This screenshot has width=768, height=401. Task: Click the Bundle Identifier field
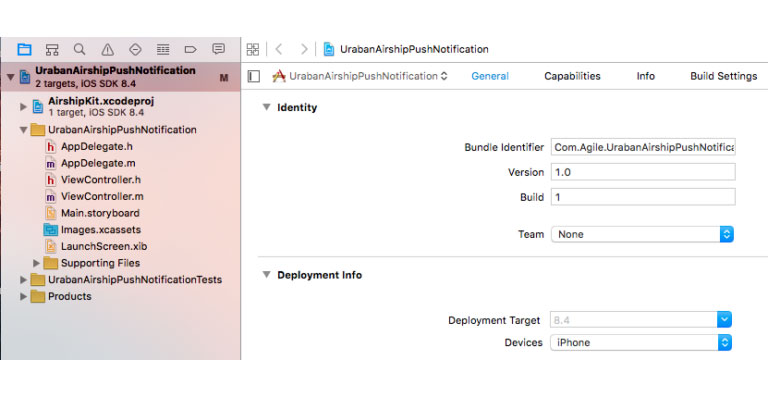pyautogui.click(x=643, y=147)
